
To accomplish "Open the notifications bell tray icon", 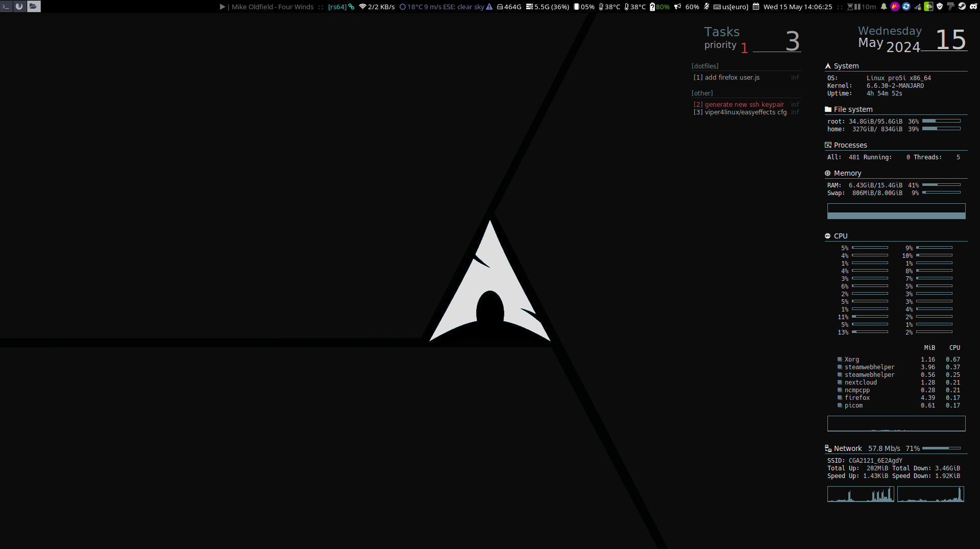I will tap(884, 6).
